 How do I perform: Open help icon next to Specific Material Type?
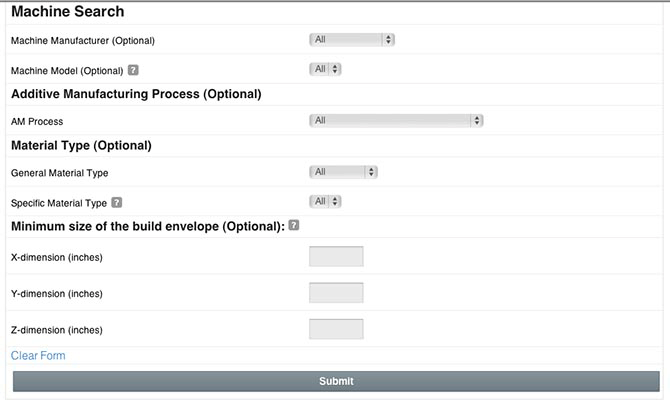(117, 203)
